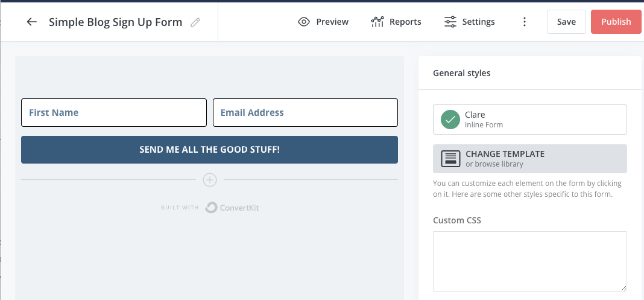Click the green checkmark Clare icon
The width and height of the screenshot is (644, 300).
click(450, 120)
